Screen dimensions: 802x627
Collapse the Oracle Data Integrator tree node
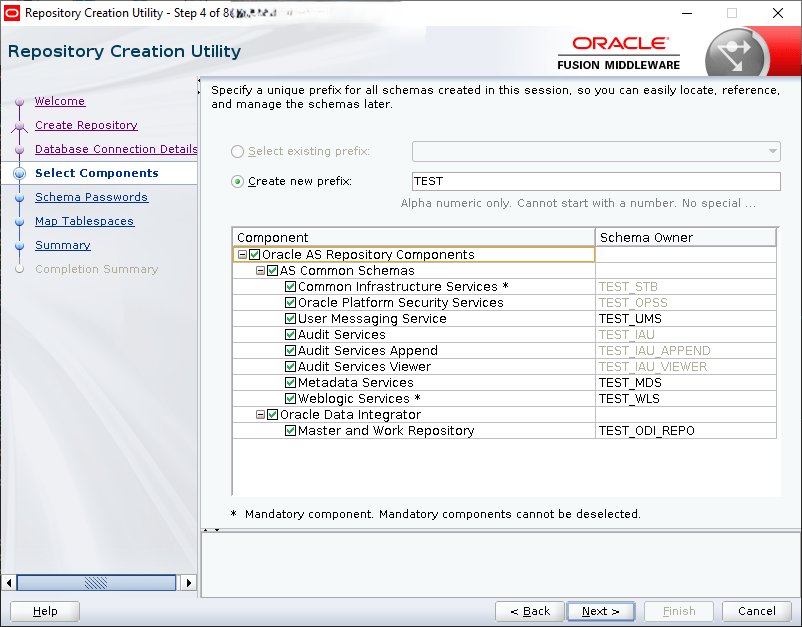(x=260, y=415)
